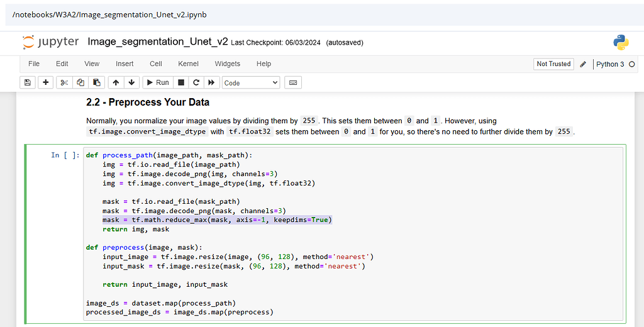
Task: Cut selected cells with scissors icon
Action: (x=64, y=82)
